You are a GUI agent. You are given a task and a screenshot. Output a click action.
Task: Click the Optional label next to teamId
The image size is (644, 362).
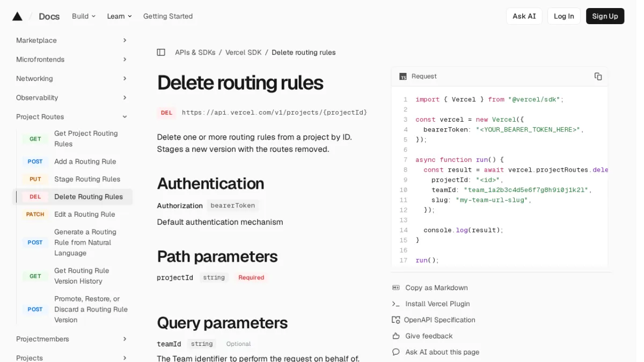coord(238,344)
